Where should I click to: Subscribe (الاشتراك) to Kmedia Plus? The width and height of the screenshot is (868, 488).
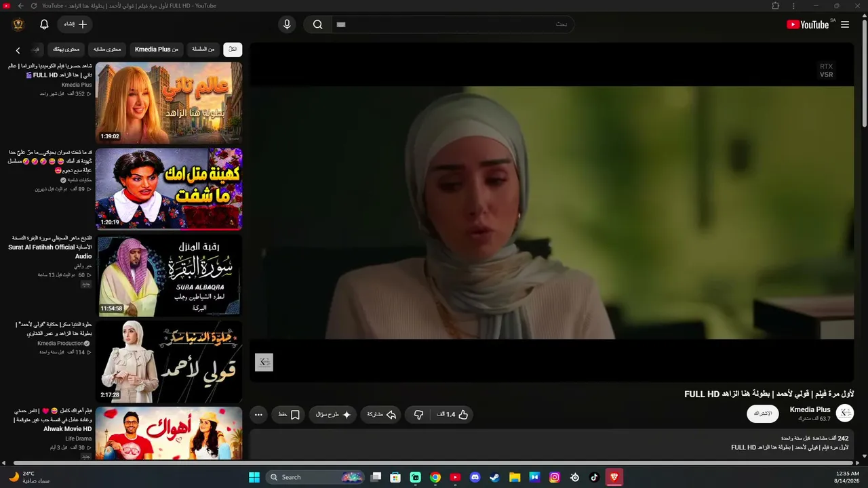(763, 413)
